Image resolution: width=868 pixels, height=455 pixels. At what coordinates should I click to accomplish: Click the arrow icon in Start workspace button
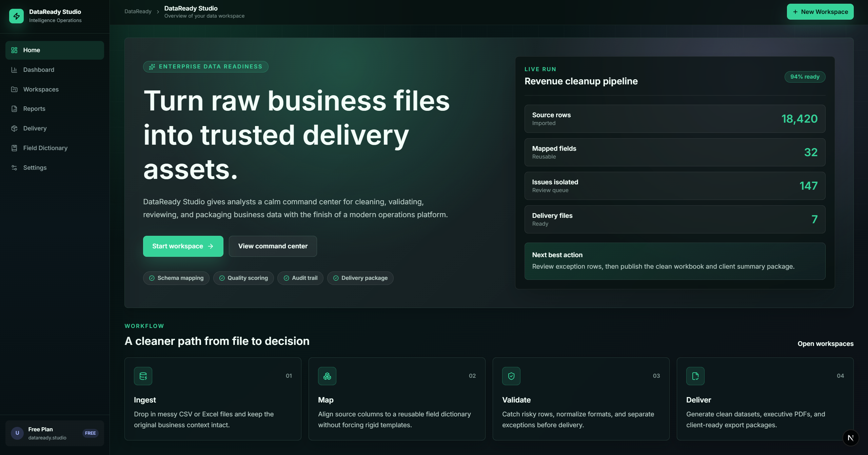coord(211,246)
